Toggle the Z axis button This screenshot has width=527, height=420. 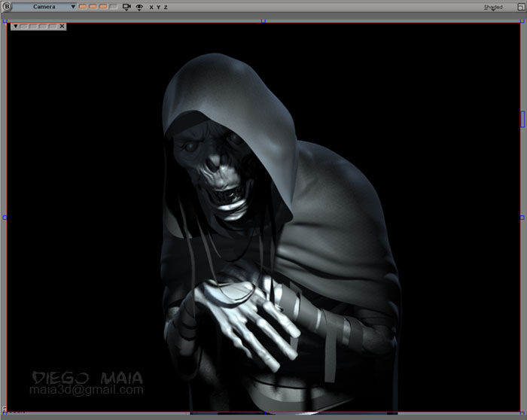click(x=166, y=7)
